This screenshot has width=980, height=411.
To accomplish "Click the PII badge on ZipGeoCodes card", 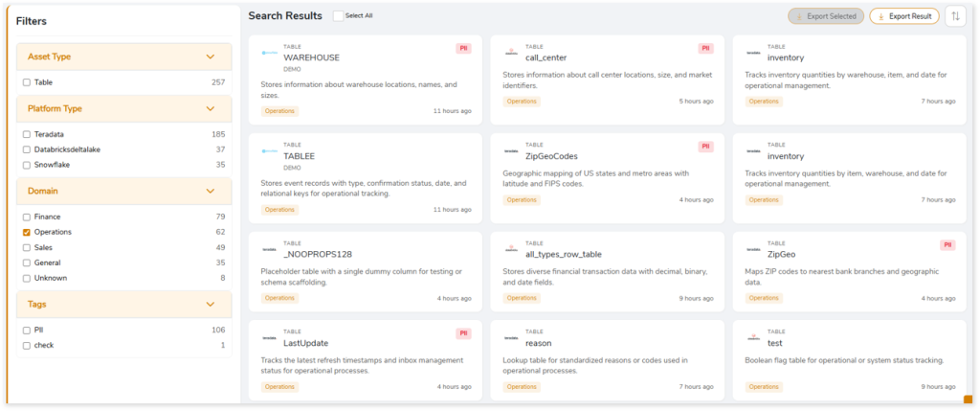I will tap(706, 147).
